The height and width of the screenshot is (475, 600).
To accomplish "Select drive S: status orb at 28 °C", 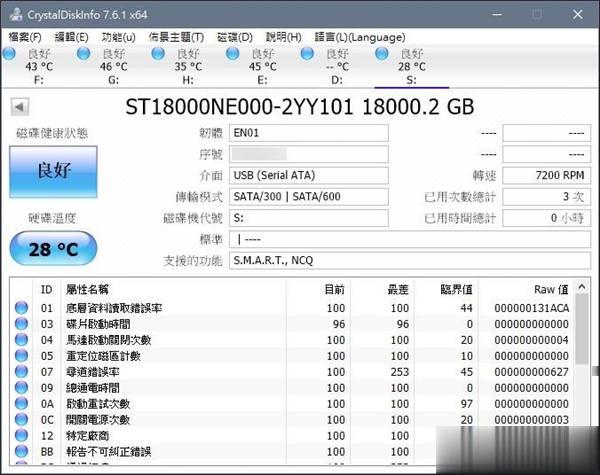I will coord(382,54).
